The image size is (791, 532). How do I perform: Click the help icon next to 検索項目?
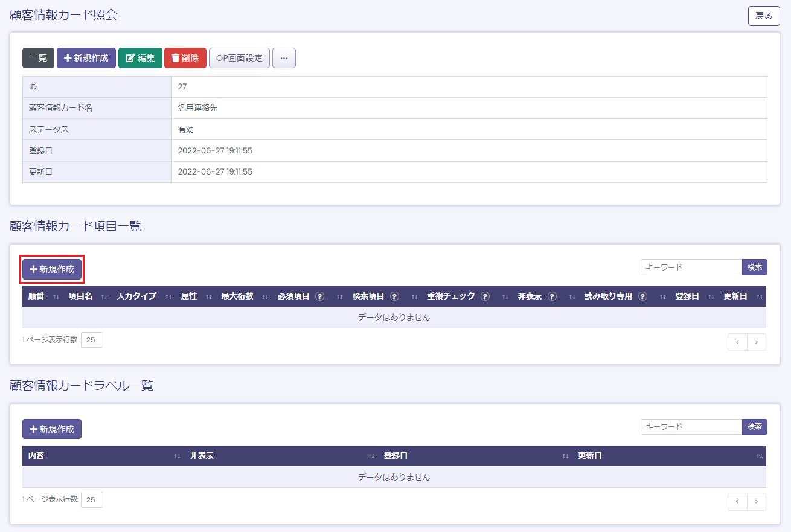pyautogui.click(x=395, y=296)
